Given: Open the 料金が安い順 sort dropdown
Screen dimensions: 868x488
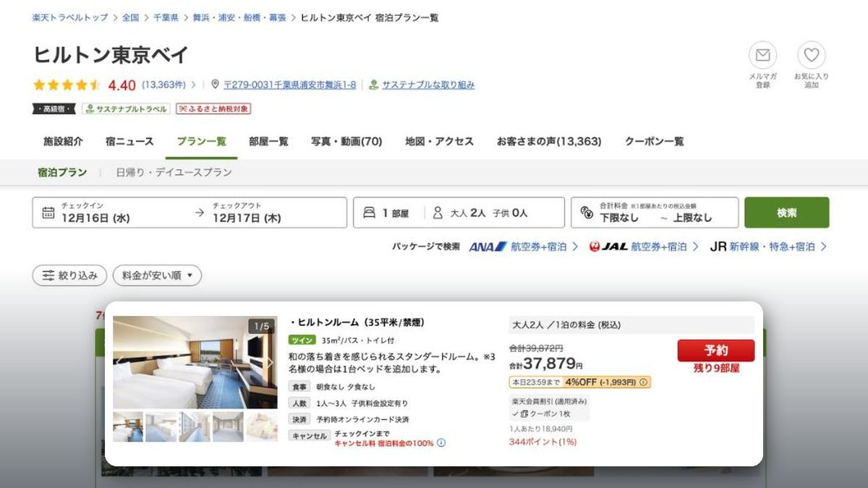Looking at the screenshot, I should (157, 275).
